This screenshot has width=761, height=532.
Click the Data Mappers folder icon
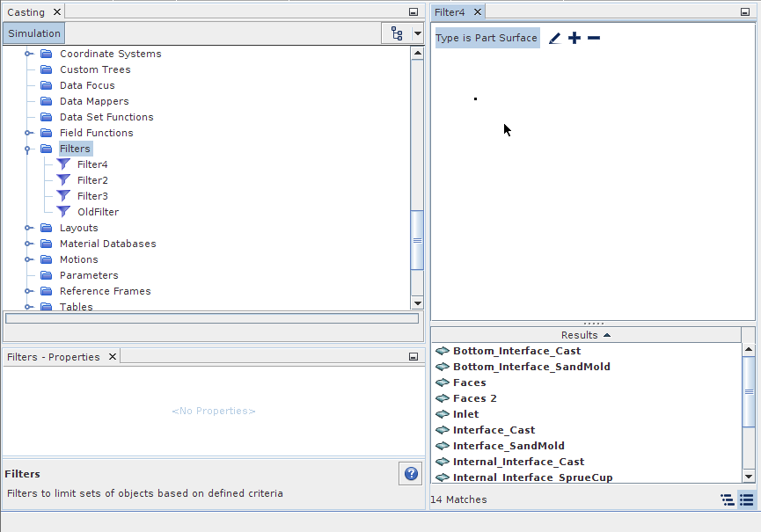(x=46, y=101)
